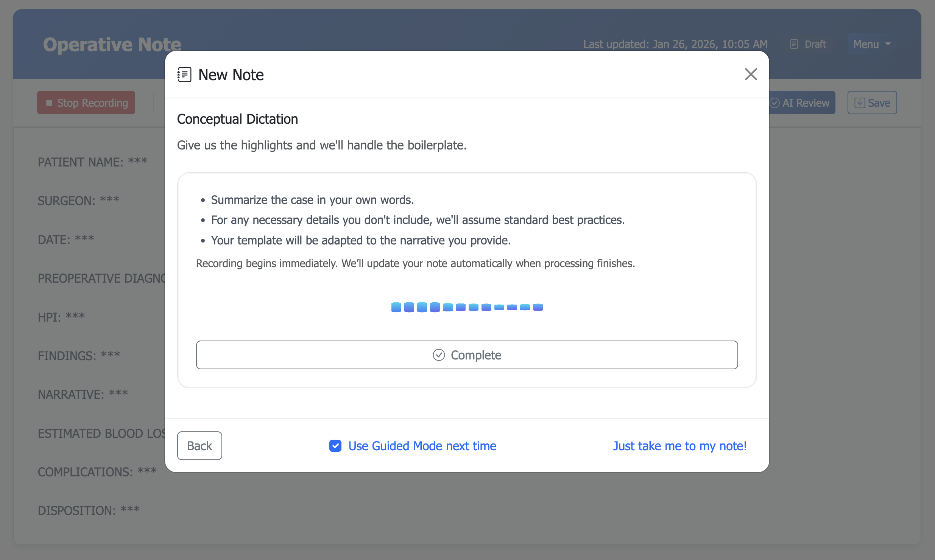Click the red stop square icon
The width and height of the screenshot is (935, 560).
[x=49, y=103]
